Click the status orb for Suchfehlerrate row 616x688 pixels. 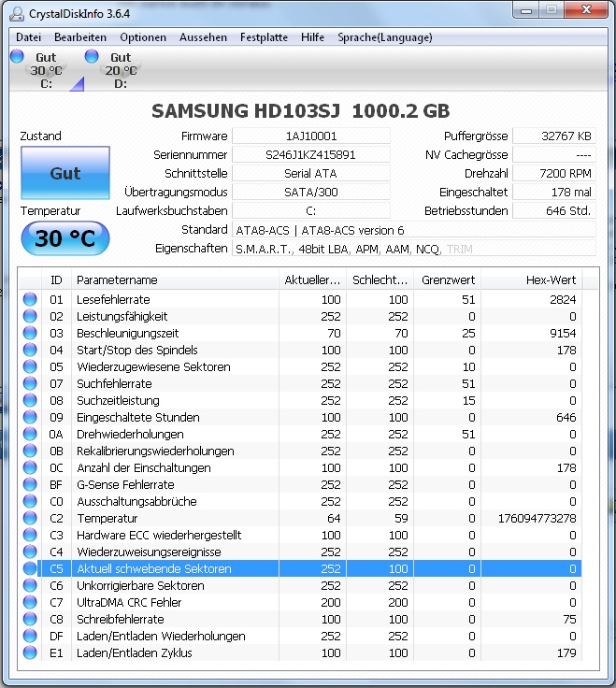click(x=30, y=383)
